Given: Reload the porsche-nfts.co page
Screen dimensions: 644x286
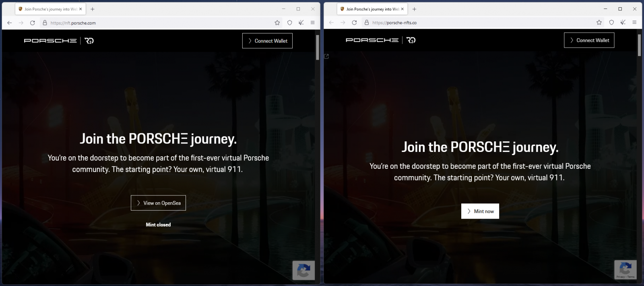Looking at the screenshot, I should point(354,23).
